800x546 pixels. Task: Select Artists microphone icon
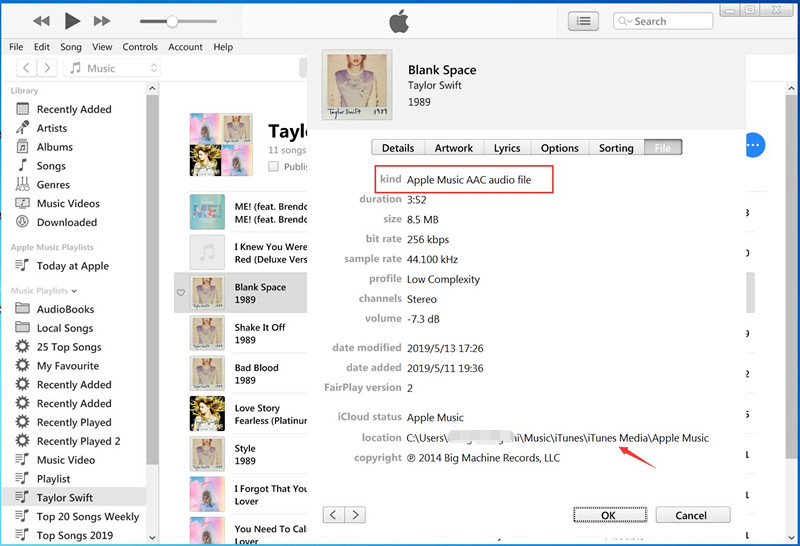tap(22, 128)
